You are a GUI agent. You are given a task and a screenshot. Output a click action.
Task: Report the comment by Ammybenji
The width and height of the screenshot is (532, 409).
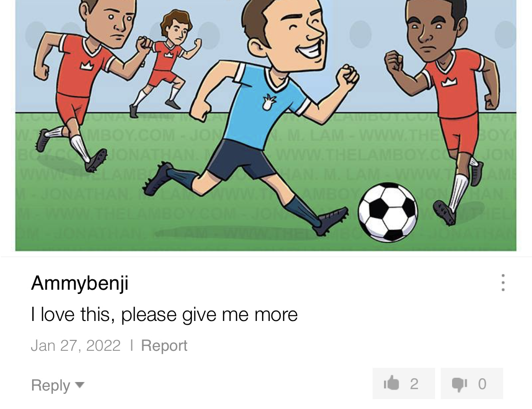tap(164, 346)
